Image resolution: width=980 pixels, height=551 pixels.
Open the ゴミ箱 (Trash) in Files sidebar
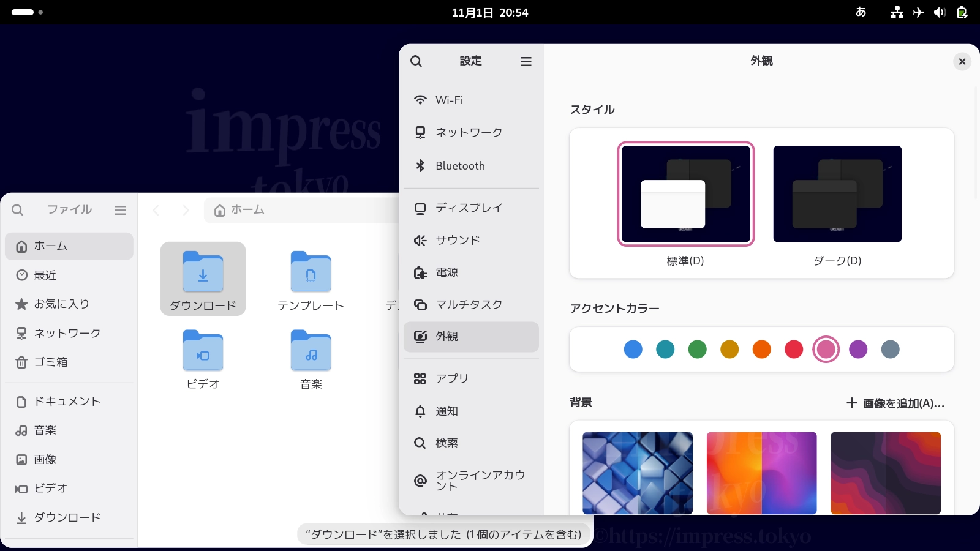51,362
